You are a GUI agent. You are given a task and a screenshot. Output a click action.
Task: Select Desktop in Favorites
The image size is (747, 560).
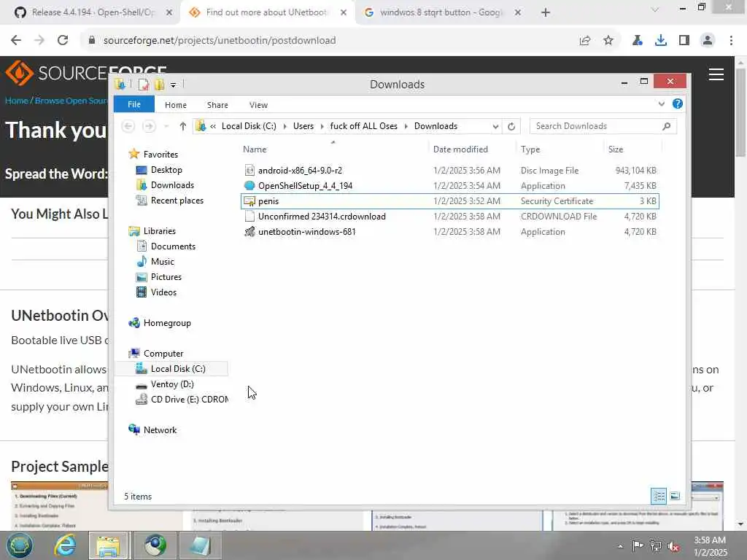tap(166, 170)
